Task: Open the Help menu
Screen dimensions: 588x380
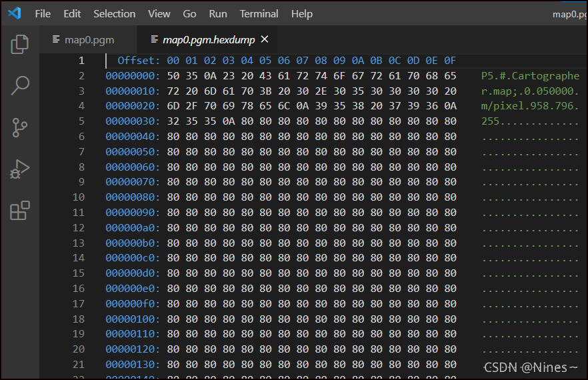Action: [x=302, y=14]
